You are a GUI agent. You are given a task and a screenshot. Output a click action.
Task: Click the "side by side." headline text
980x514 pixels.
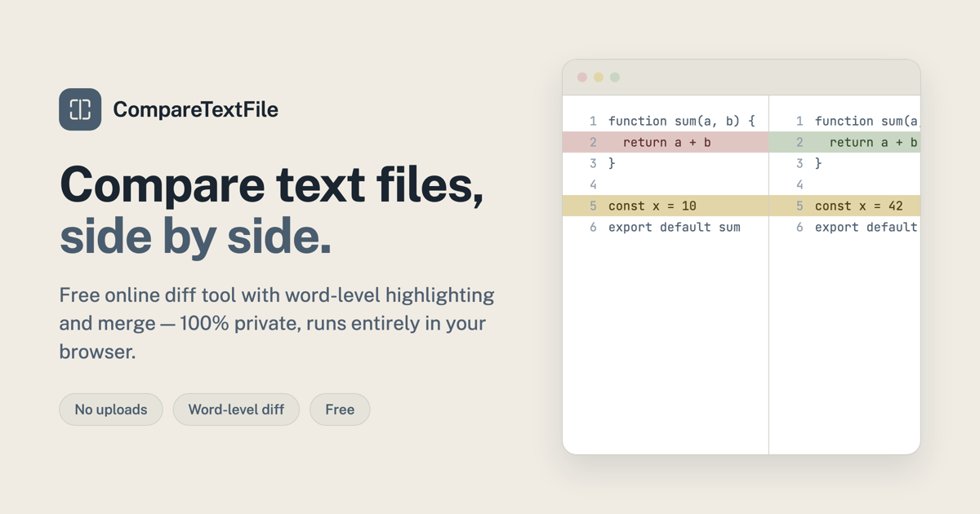click(195, 237)
